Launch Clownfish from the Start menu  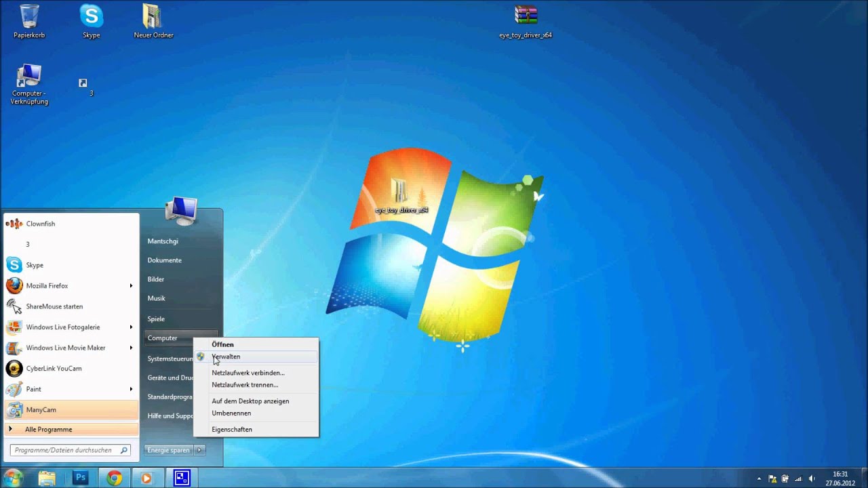tap(71, 224)
